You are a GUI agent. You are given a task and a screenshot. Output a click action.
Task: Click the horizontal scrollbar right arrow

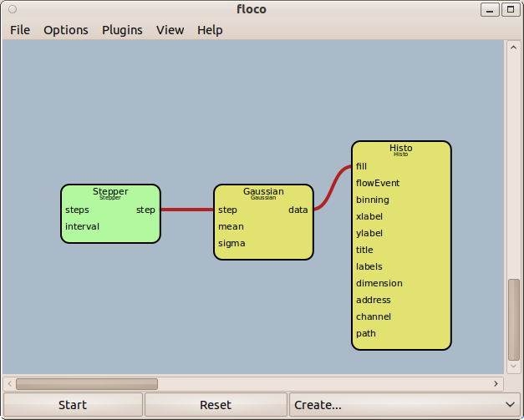(x=496, y=384)
